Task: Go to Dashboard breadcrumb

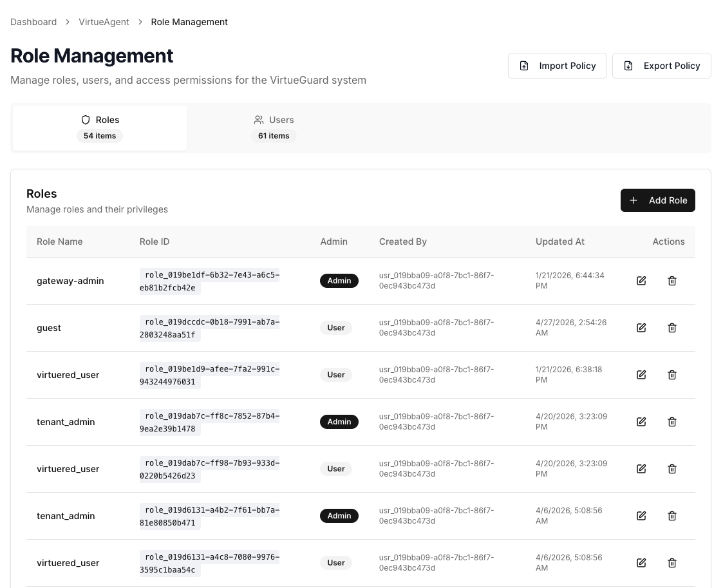Action: 33,22
